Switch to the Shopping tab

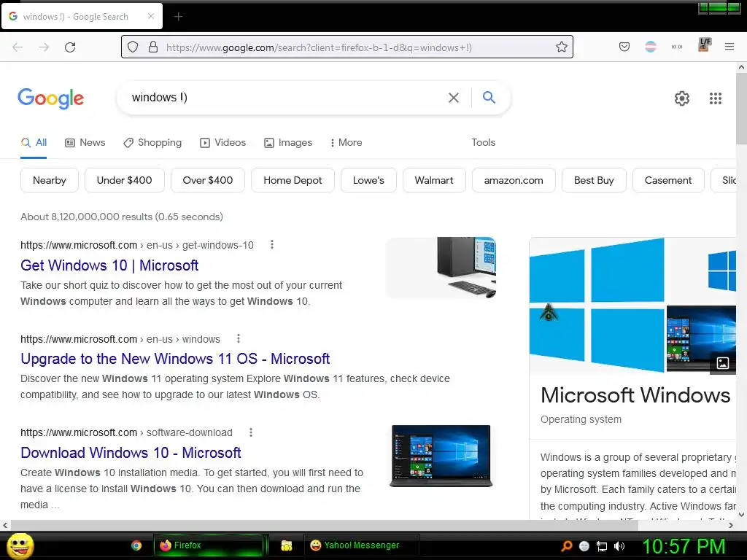tap(152, 142)
